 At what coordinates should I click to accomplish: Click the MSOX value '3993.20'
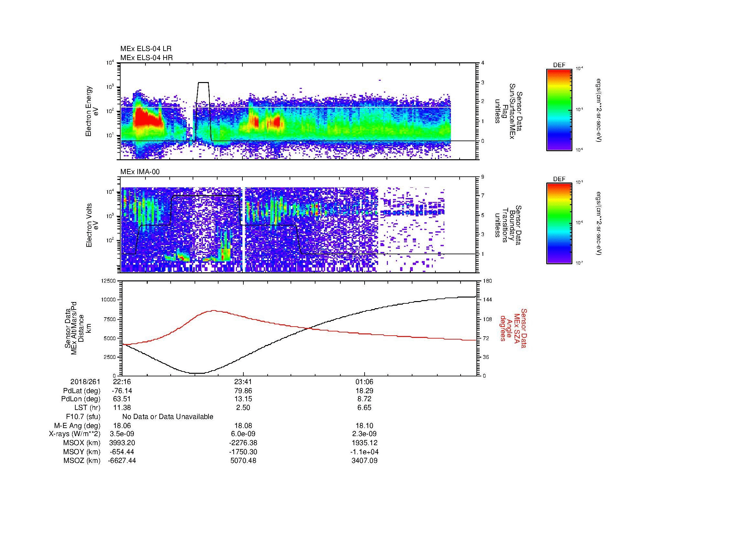pyautogui.click(x=122, y=443)
